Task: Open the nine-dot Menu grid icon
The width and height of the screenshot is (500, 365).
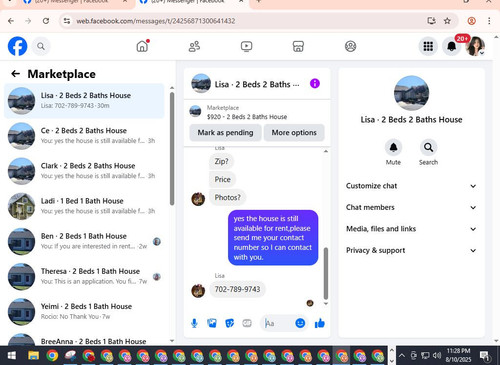Action: click(x=428, y=46)
